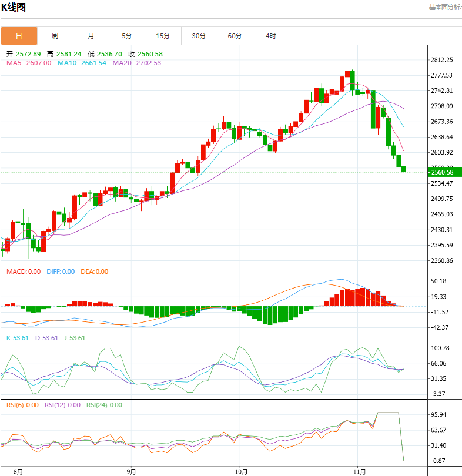Open the 5分 interval tab

coord(127,36)
